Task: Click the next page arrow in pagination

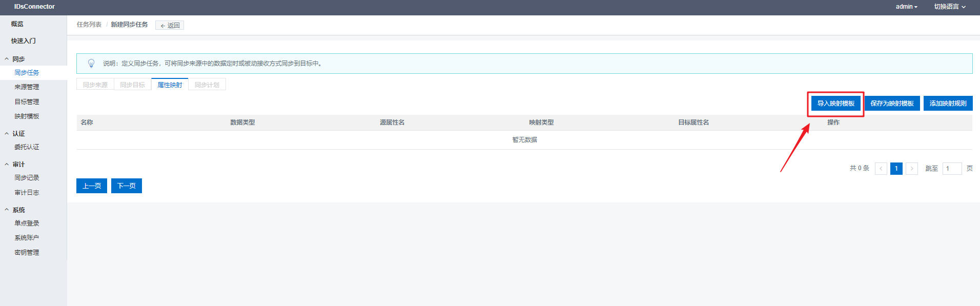Action: pos(911,169)
